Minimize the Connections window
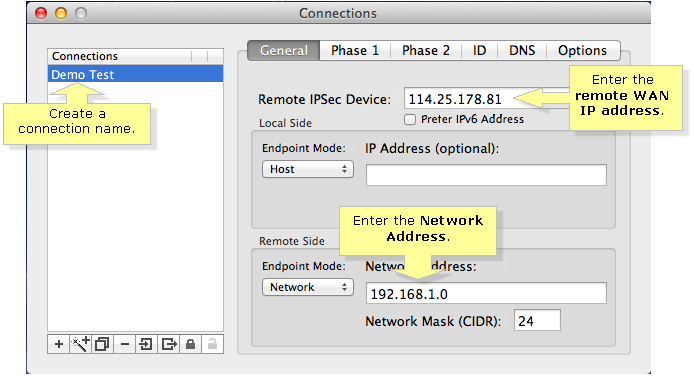 click(x=61, y=13)
